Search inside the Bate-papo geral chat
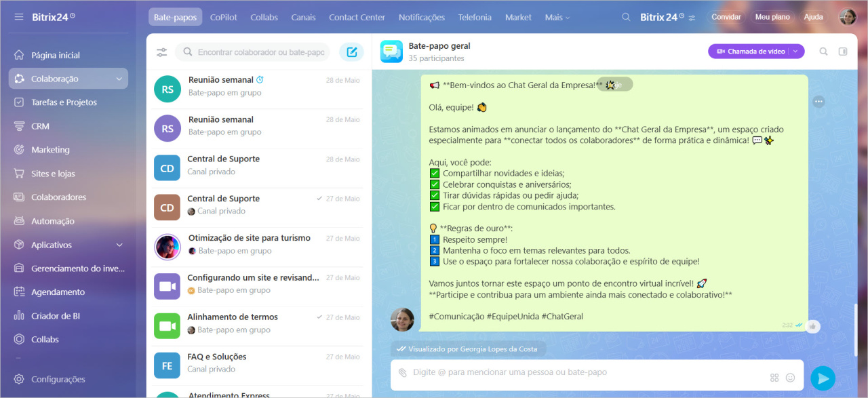The width and height of the screenshot is (868, 398). (823, 52)
